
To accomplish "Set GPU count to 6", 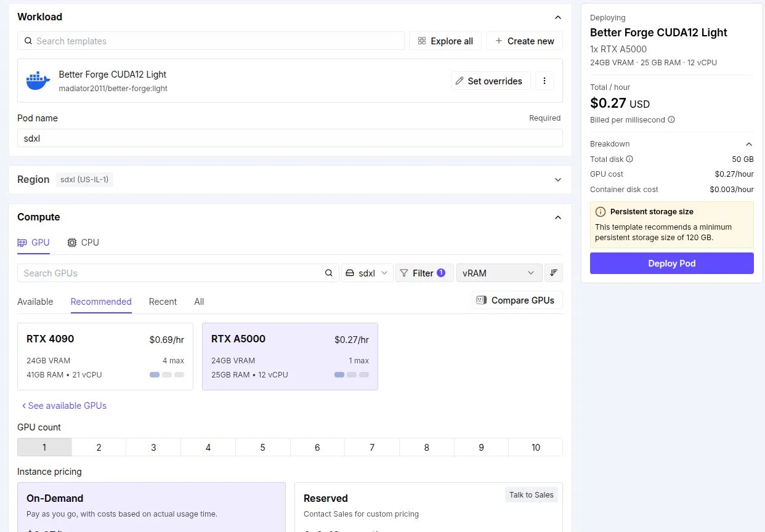I will coord(317,447).
